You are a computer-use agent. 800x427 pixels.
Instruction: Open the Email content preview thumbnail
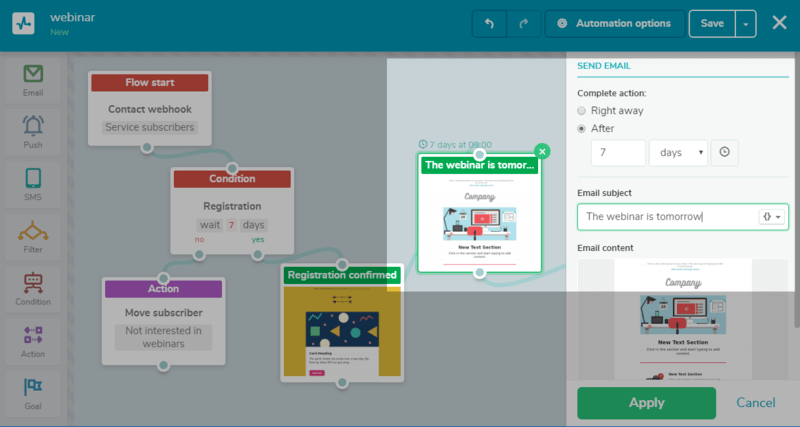coord(683,319)
